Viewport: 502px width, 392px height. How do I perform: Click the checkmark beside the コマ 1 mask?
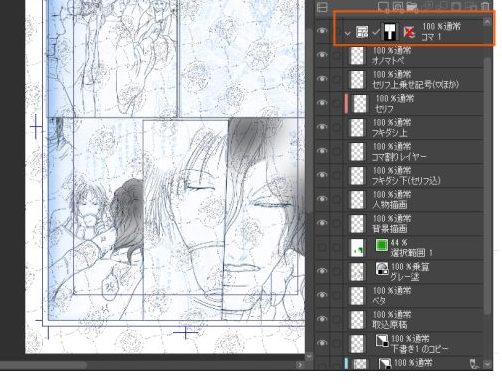(x=376, y=32)
